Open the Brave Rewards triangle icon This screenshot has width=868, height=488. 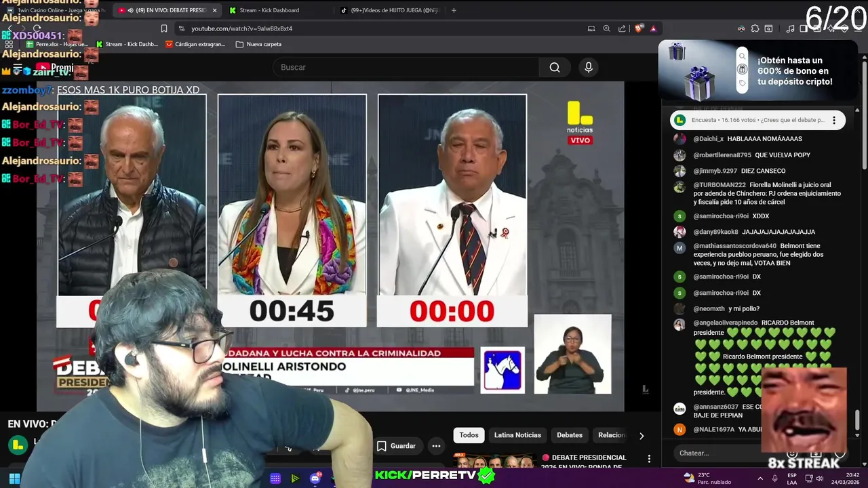coord(653,28)
